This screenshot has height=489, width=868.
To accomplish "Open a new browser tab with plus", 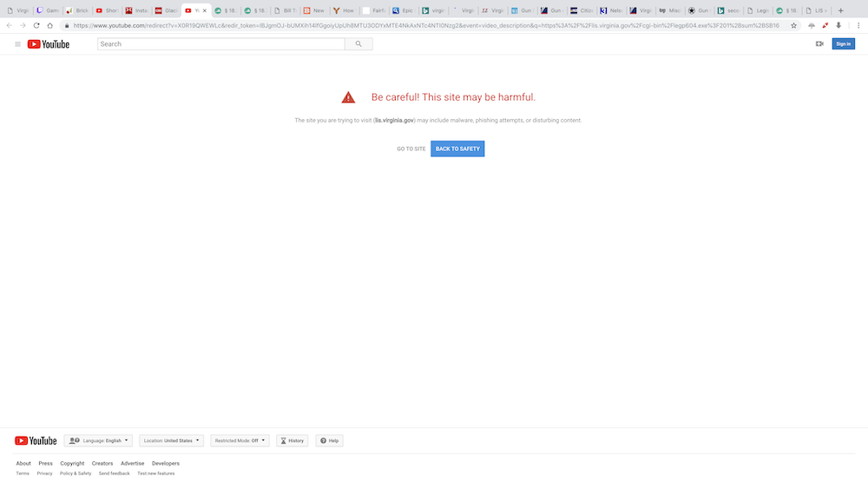I will tap(840, 10).
